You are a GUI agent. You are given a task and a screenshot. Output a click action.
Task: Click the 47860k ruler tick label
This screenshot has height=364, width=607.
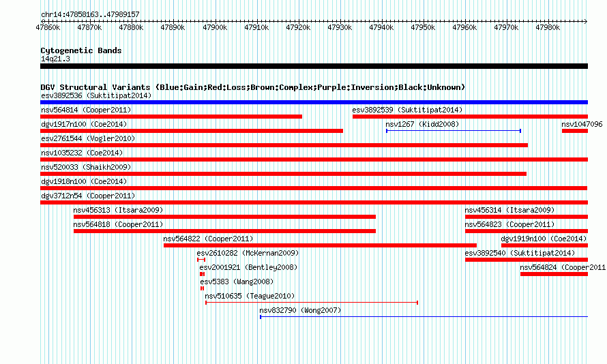pos(48,28)
